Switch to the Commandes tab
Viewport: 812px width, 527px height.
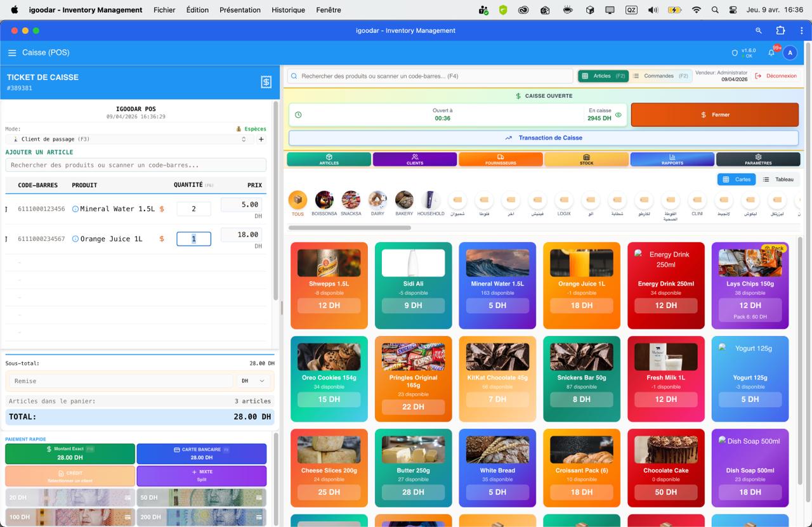660,76
